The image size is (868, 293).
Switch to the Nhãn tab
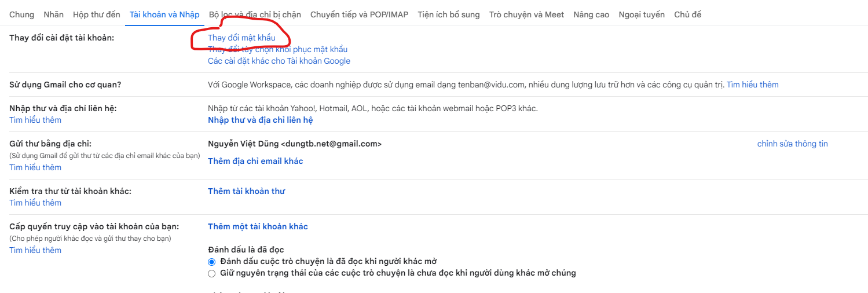tap(53, 14)
